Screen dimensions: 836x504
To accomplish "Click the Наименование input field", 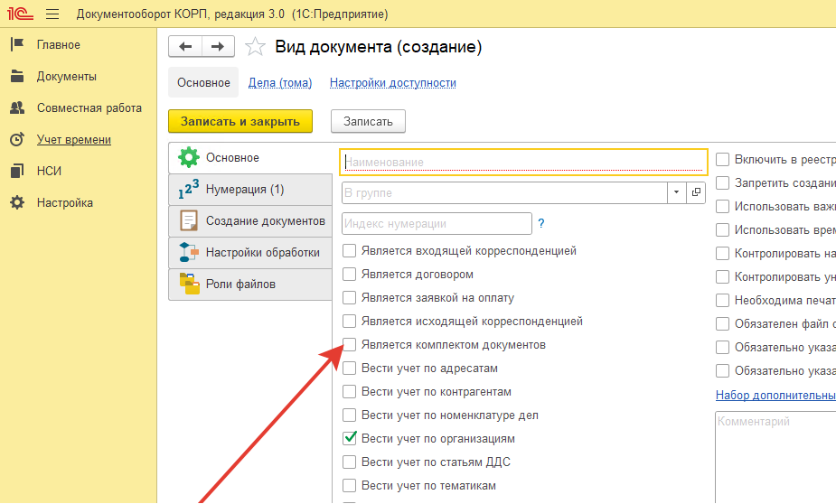I will point(522,162).
